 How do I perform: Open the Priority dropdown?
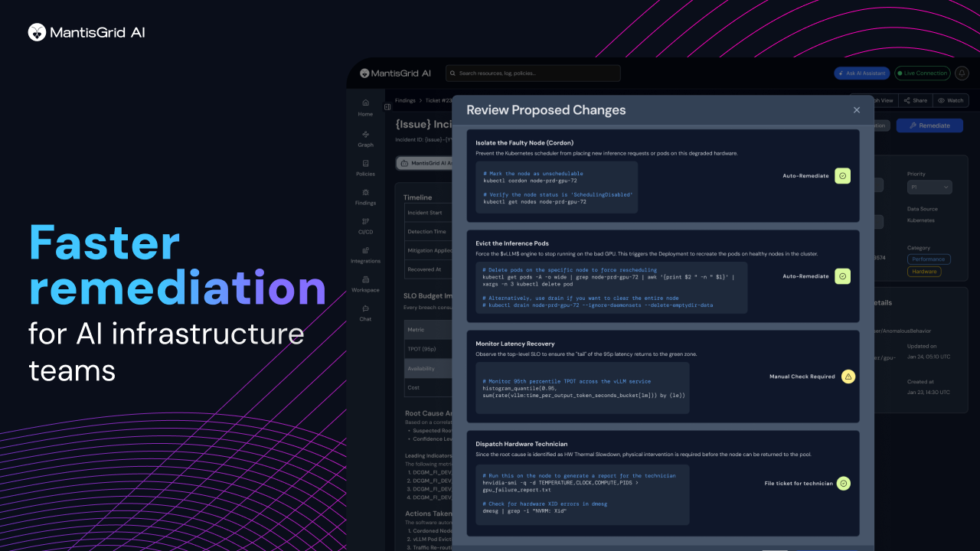point(929,187)
